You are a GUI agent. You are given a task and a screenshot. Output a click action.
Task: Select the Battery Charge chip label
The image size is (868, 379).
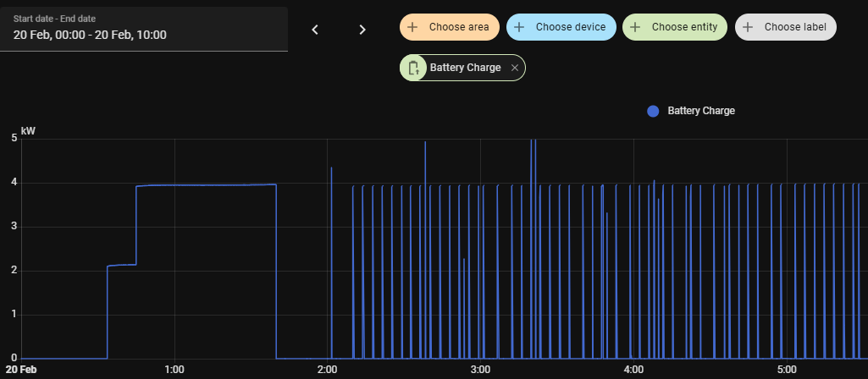[x=465, y=68]
